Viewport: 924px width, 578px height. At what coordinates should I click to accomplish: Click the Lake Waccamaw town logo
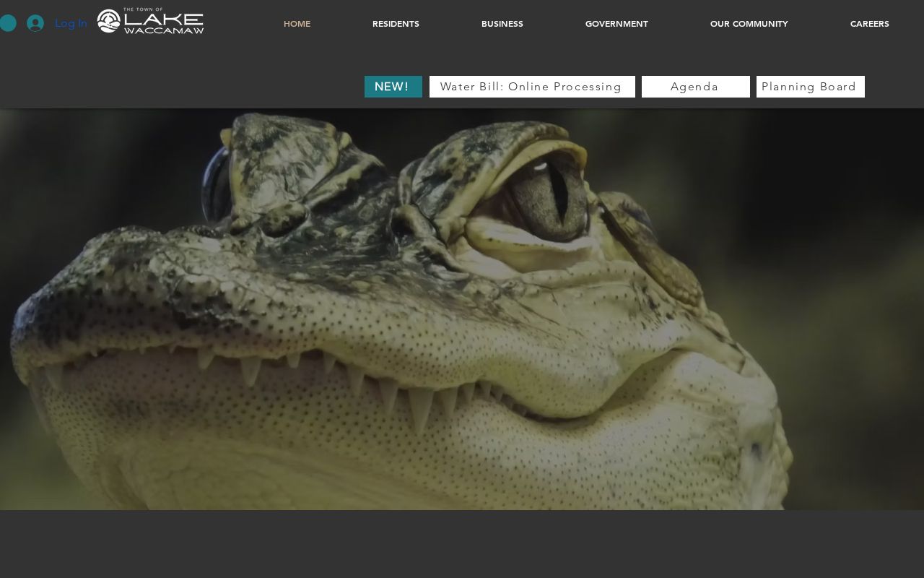coord(150,21)
